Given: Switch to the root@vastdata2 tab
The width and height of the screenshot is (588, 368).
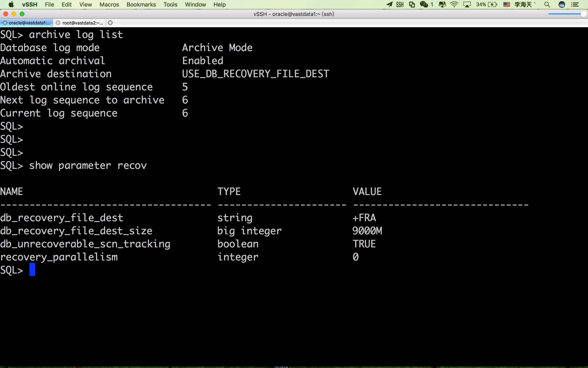Looking at the screenshot, I should (80, 23).
